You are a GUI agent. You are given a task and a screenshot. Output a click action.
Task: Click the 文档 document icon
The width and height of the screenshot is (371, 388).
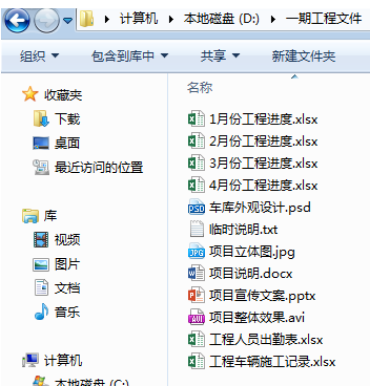coord(41,288)
